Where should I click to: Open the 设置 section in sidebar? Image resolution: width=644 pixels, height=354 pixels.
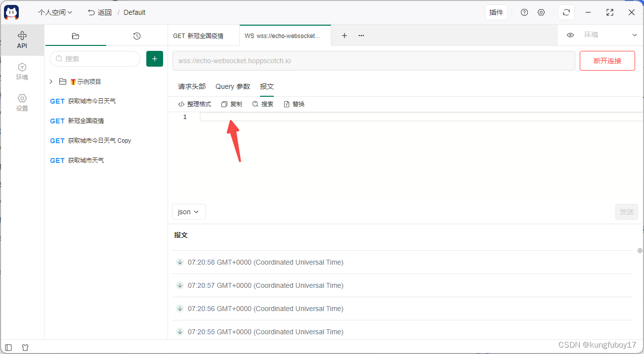[22, 103]
